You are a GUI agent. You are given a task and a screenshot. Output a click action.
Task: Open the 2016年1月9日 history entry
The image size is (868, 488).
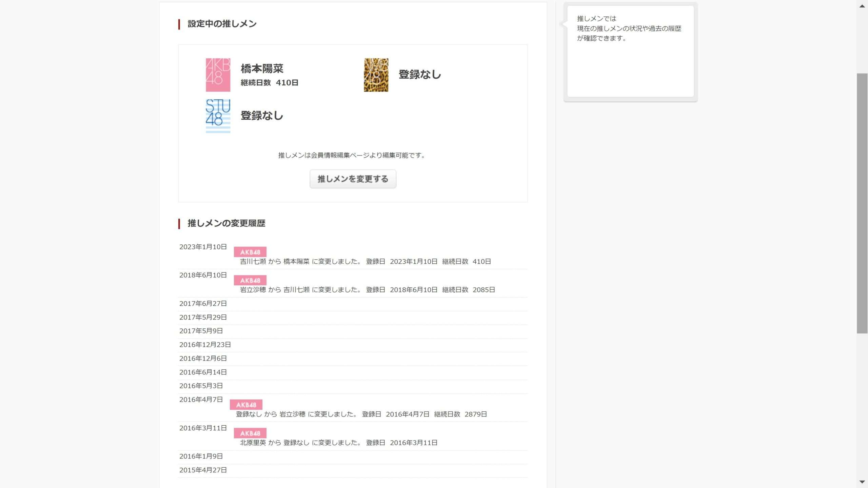(201, 456)
